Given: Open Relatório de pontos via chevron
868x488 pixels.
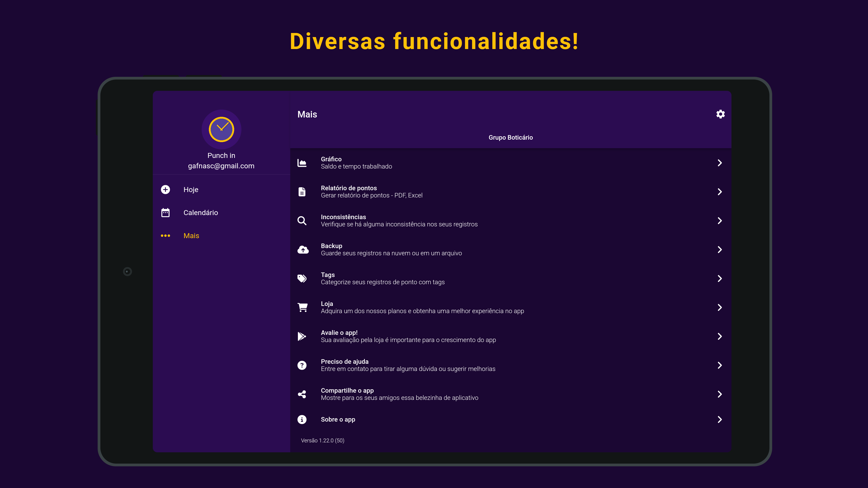Looking at the screenshot, I should 720,192.
